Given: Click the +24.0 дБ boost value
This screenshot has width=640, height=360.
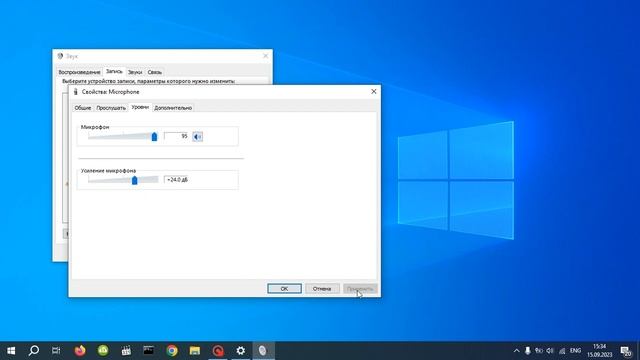Looking at the screenshot, I should (177, 180).
